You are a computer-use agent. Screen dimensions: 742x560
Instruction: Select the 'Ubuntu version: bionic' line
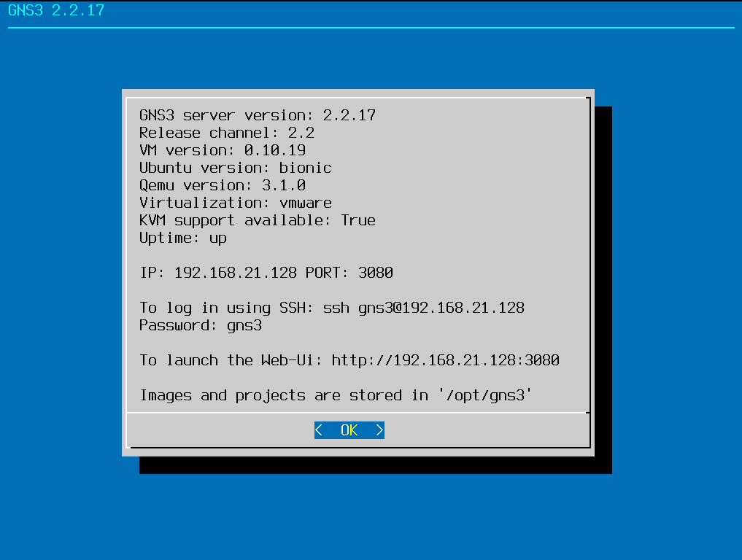coord(236,168)
